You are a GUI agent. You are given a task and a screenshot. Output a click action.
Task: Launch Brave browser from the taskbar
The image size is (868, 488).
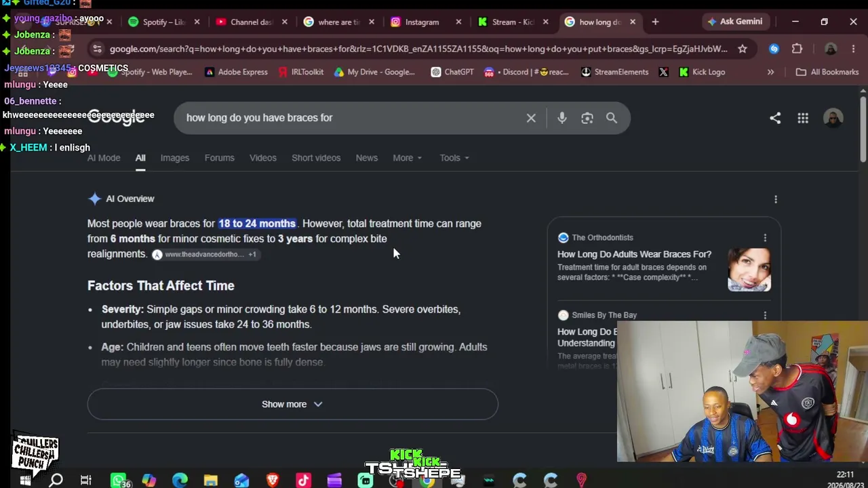coord(273,481)
